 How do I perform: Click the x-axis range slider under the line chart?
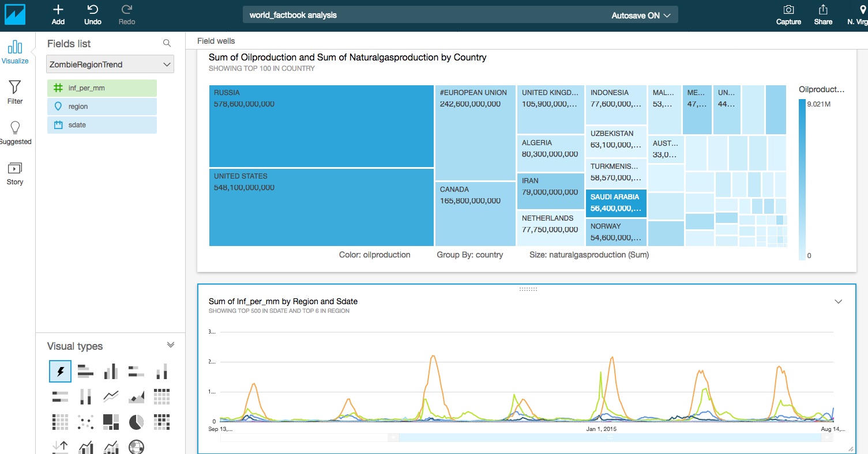(x=610, y=437)
